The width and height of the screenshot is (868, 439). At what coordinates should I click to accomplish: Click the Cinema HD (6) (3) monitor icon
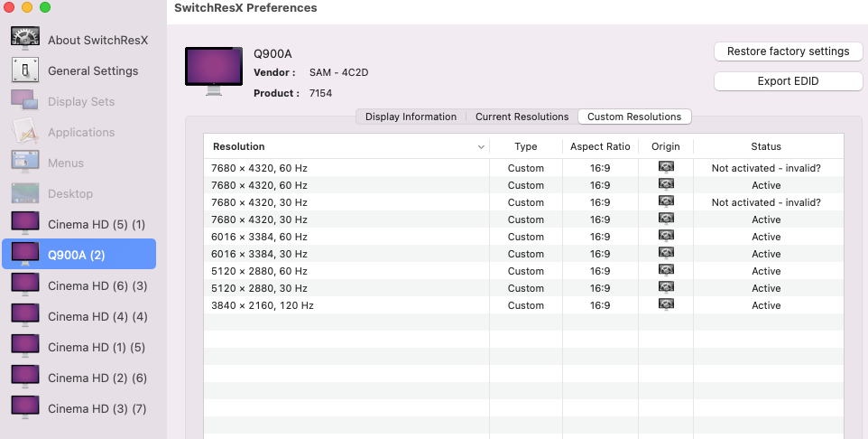coord(25,285)
